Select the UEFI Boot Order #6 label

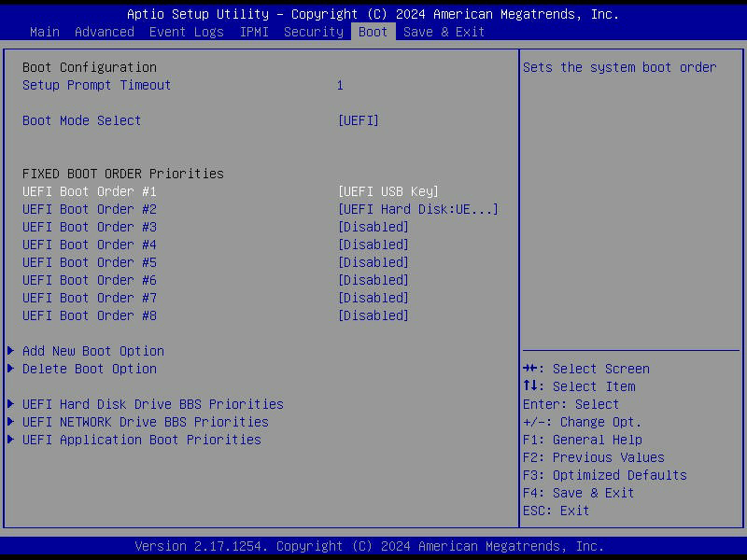tap(89, 280)
